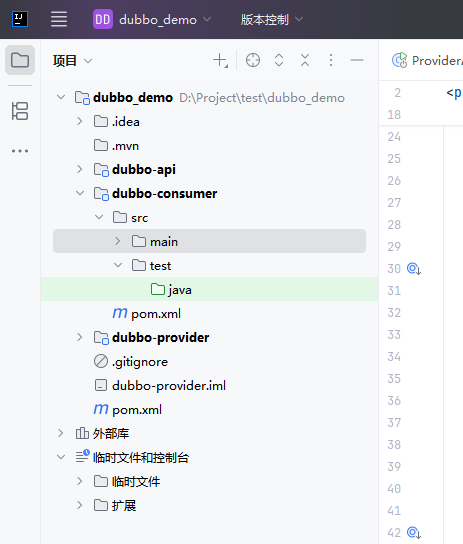Open the Project tool window folder icon
The image size is (463, 544).
(20, 60)
